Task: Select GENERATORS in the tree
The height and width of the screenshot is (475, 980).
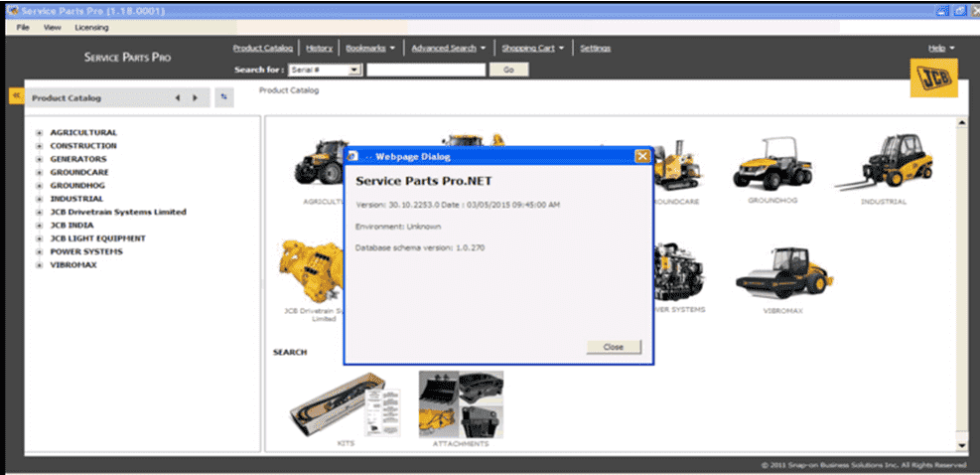Action: point(78,159)
